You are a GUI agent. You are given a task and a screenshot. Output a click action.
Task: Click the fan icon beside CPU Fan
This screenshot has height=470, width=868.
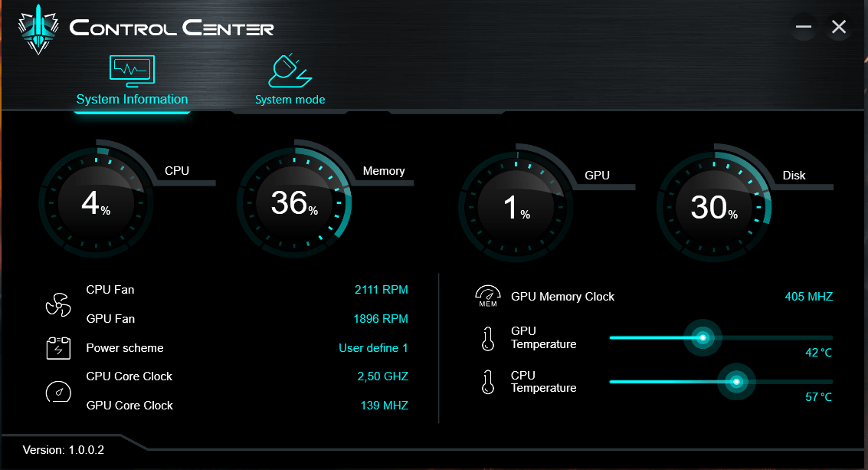(58, 304)
